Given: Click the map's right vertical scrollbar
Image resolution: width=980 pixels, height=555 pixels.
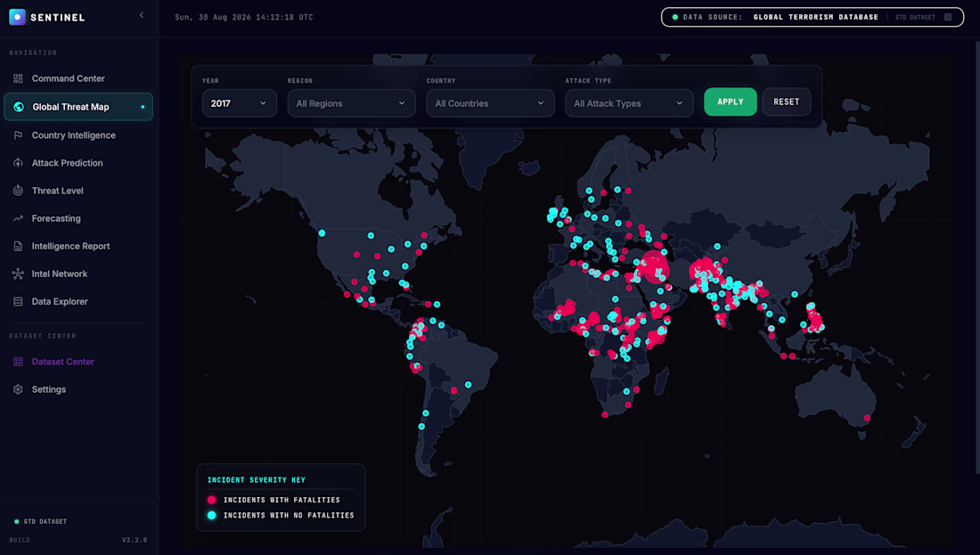Looking at the screenshot, I should point(976,257).
